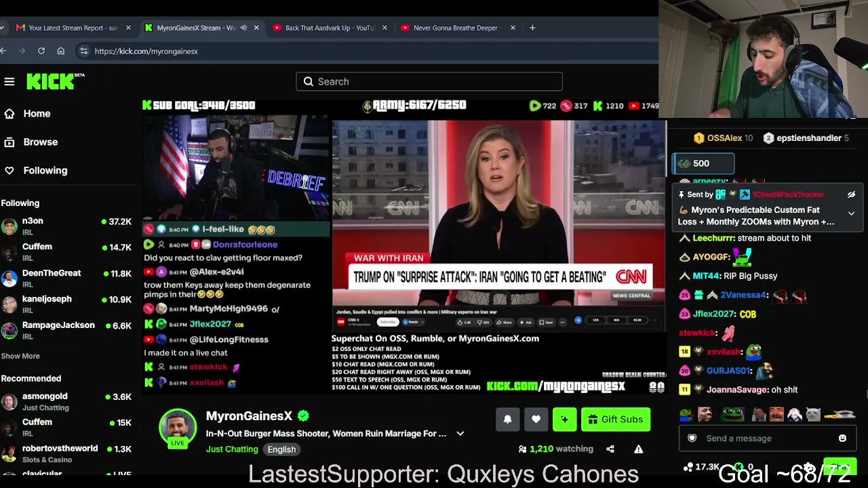Switch to the 'Back That Aardvark Up' YouTube tab
The image size is (868, 488).
click(x=330, y=28)
